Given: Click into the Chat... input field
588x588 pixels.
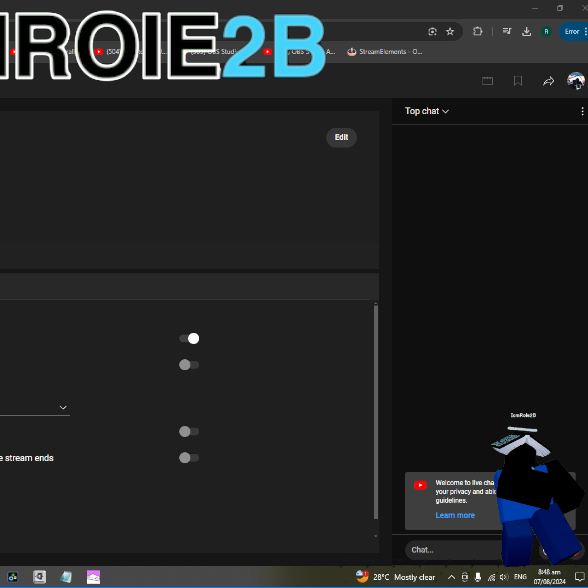Looking at the screenshot, I should pyautogui.click(x=454, y=550).
